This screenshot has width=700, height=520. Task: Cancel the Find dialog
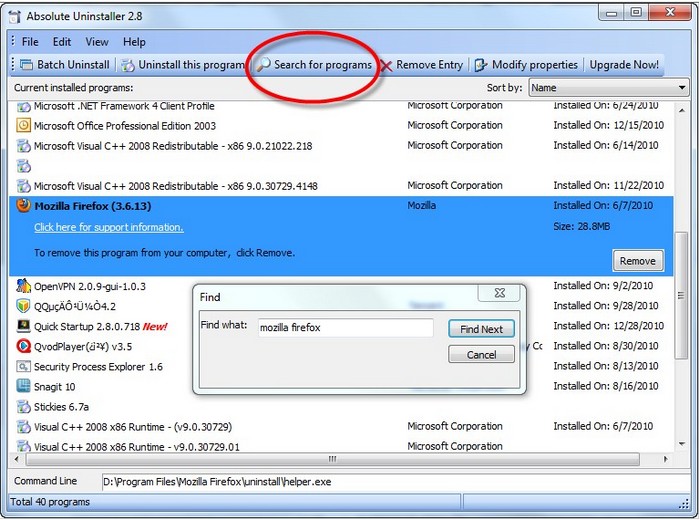coord(481,355)
